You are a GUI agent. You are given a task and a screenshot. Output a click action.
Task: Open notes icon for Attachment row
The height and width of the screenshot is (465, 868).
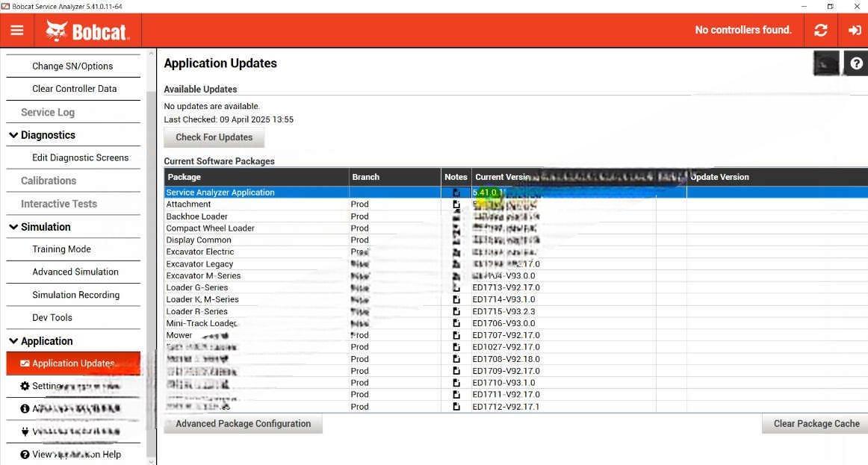(456, 205)
